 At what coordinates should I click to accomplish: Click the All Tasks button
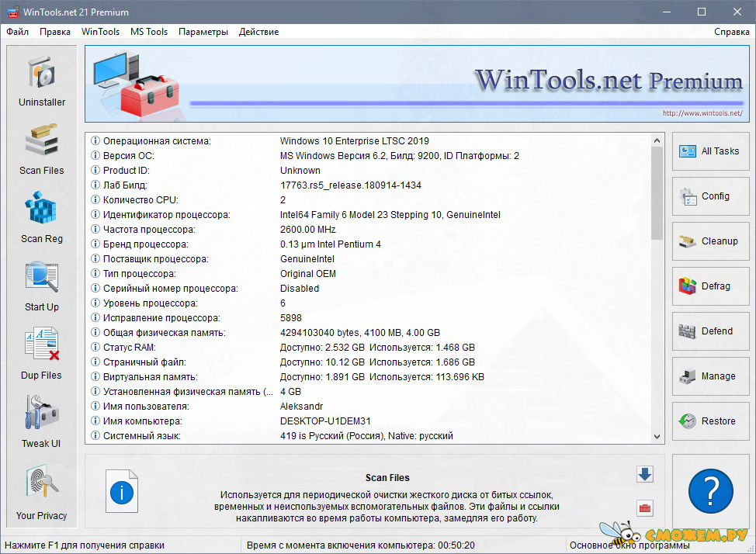[711, 151]
